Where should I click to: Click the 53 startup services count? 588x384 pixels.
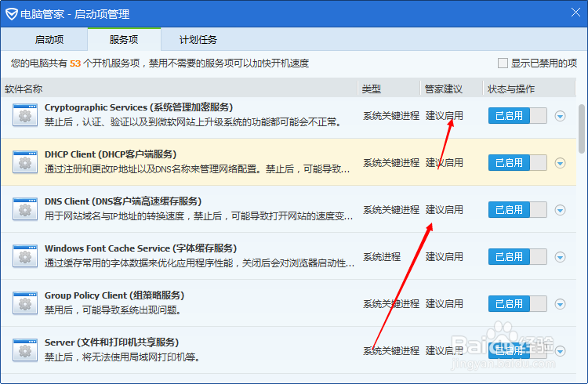(75, 63)
